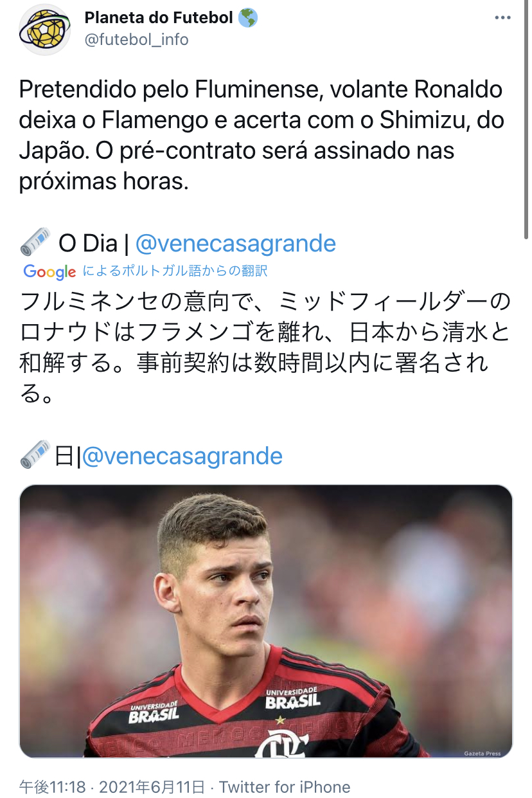Screen dimensions: 532x798
Task: Click the 2021年6月11日 date
Action: coord(152,787)
